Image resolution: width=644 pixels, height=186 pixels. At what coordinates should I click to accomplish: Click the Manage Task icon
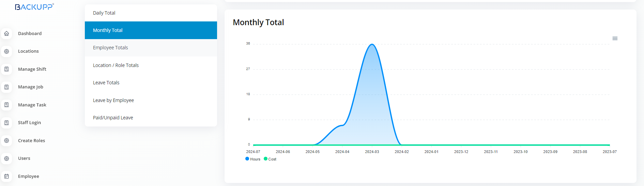pyautogui.click(x=6, y=105)
